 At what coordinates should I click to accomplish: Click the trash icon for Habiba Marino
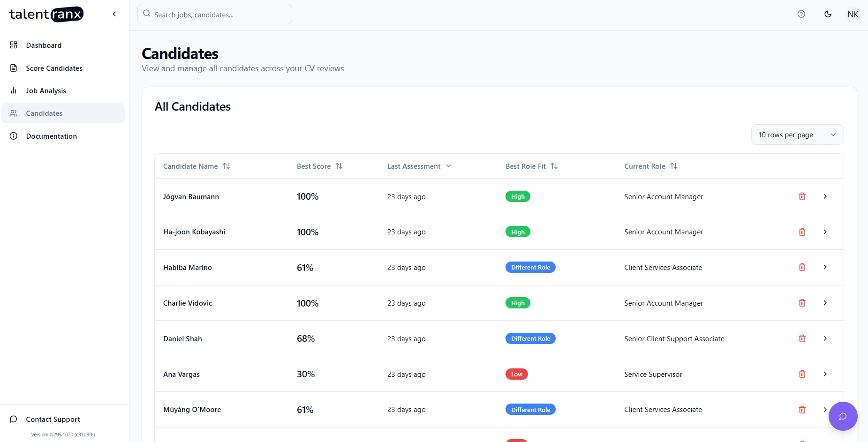802,267
